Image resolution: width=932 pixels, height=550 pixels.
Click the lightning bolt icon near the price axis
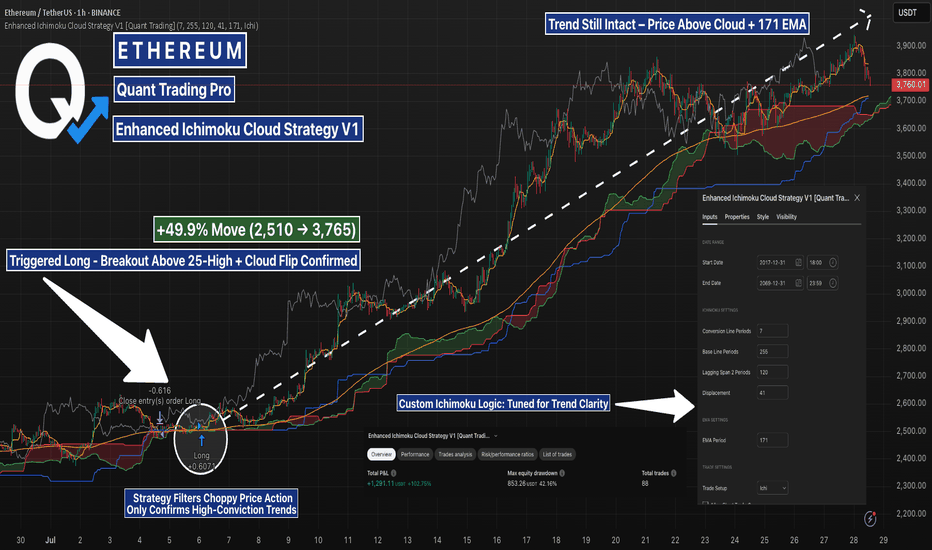[870, 518]
